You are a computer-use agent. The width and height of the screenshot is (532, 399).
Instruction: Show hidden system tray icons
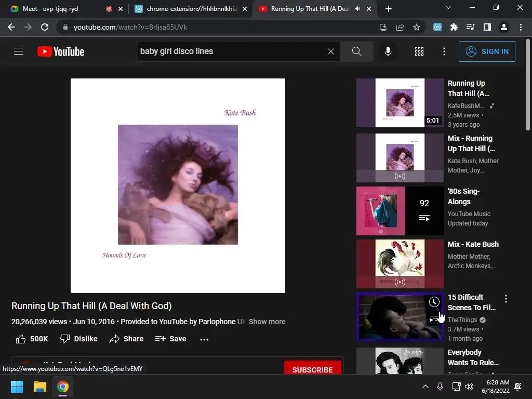(425, 387)
